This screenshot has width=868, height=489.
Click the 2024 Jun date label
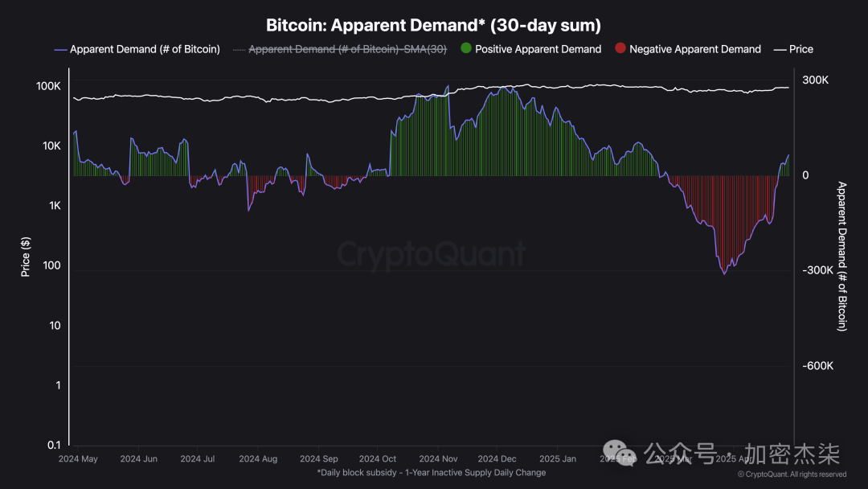[x=138, y=459]
